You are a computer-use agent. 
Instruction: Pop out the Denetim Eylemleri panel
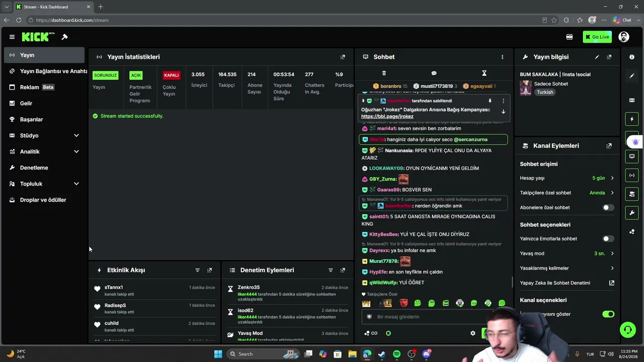point(343,270)
